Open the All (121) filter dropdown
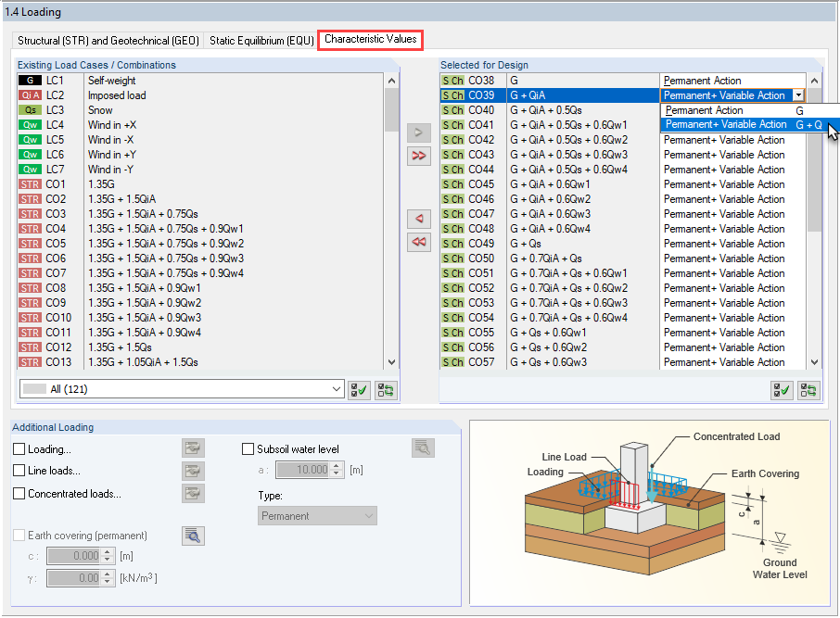Image resolution: width=840 pixels, height=618 pixels. pos(182,389)
